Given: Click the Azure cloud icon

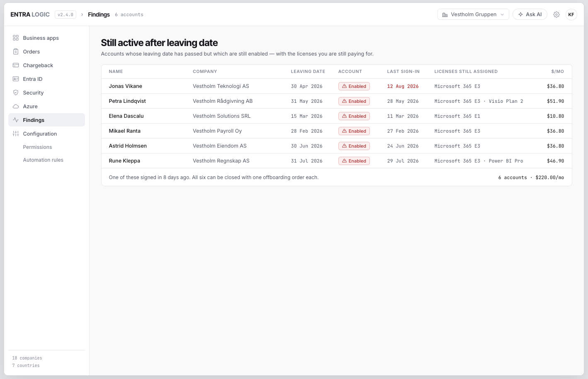Looking at the screenshot, I should pyautogui.click(x=16, y=106).
